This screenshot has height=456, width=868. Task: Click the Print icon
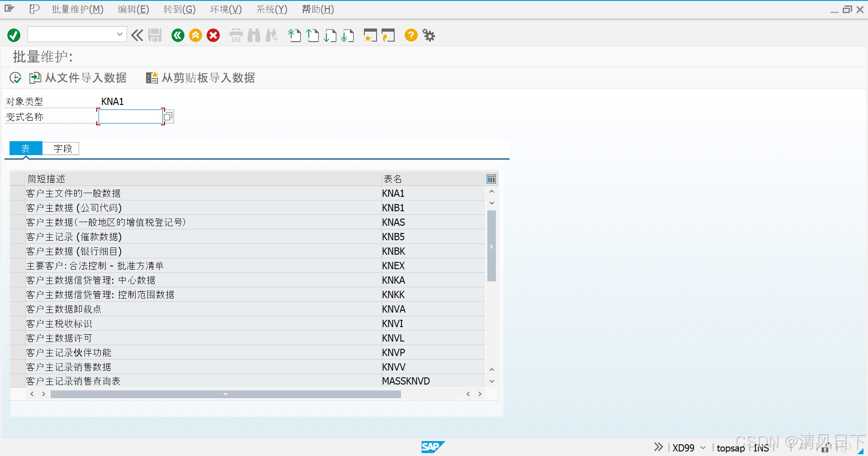coord(236,35)
